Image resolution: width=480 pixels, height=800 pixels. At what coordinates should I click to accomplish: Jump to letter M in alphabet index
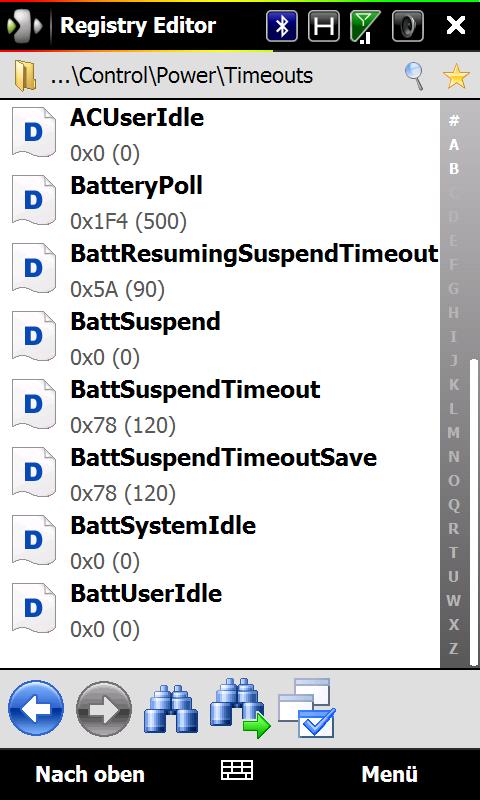(x=453, y=433)
